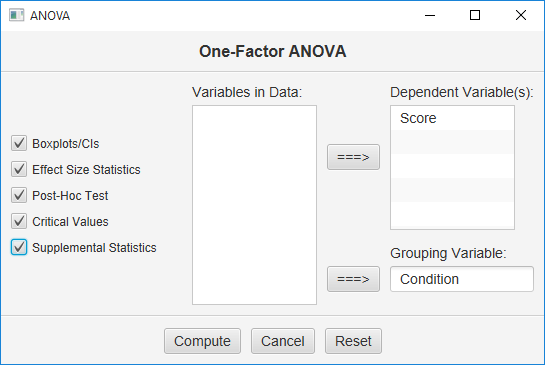Run the analysis with Compute button

click(x=202, y=341)
